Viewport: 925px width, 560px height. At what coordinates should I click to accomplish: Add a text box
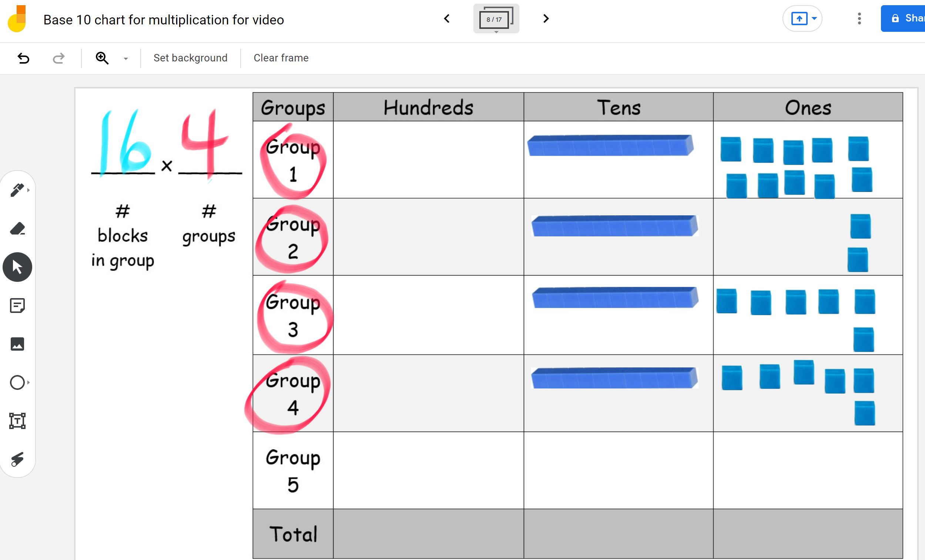pos(17,421)
